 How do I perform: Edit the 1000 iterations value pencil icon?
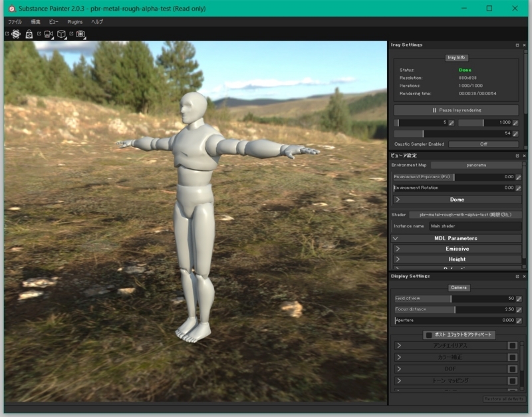(x=515, y=123)
